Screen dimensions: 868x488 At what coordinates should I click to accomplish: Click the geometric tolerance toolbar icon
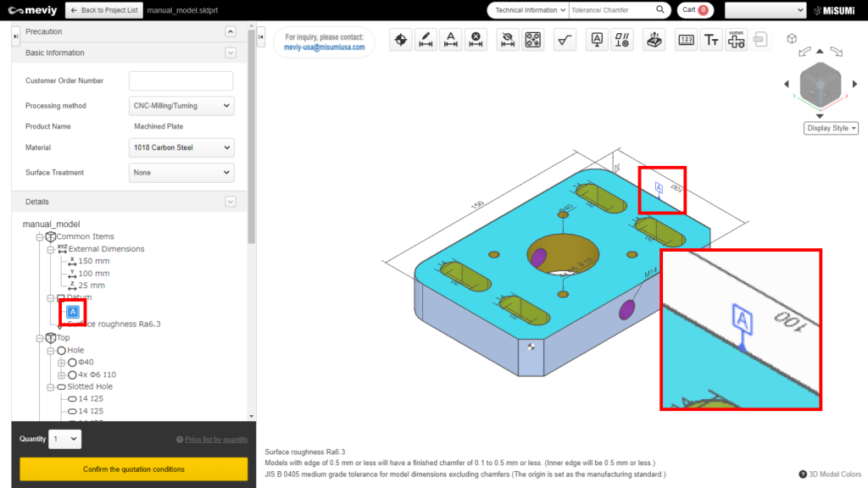coord(621,40)
